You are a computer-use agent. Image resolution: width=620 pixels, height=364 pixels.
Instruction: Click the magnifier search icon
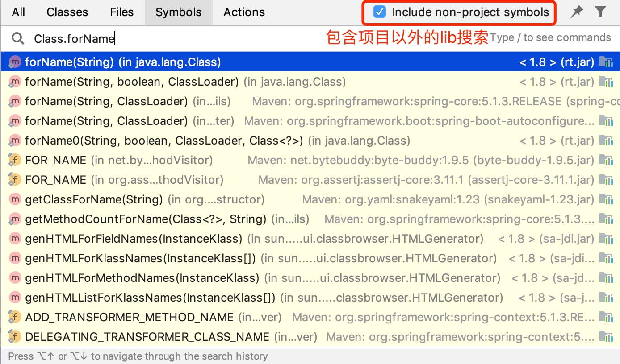[x=18, y=39]
